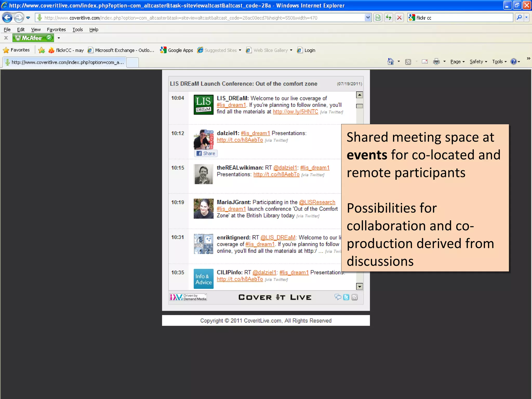Screen dimensions: 532x399
Task: Click the Back navigation arrow button
Action: coord(7,18)
